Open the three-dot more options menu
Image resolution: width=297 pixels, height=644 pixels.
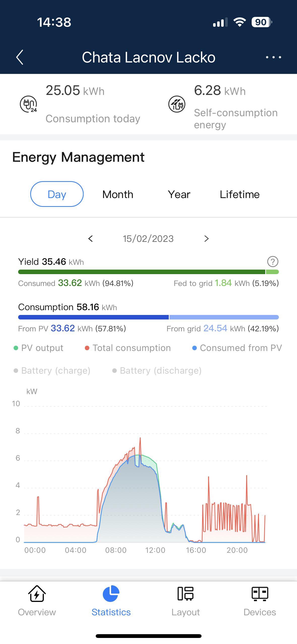(x=273, y=57)
